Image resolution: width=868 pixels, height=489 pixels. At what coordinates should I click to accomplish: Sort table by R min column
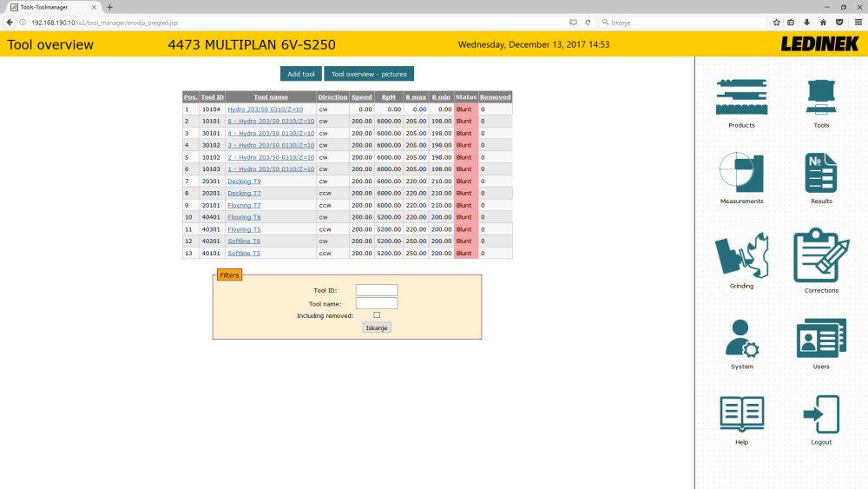click(441, 97)
